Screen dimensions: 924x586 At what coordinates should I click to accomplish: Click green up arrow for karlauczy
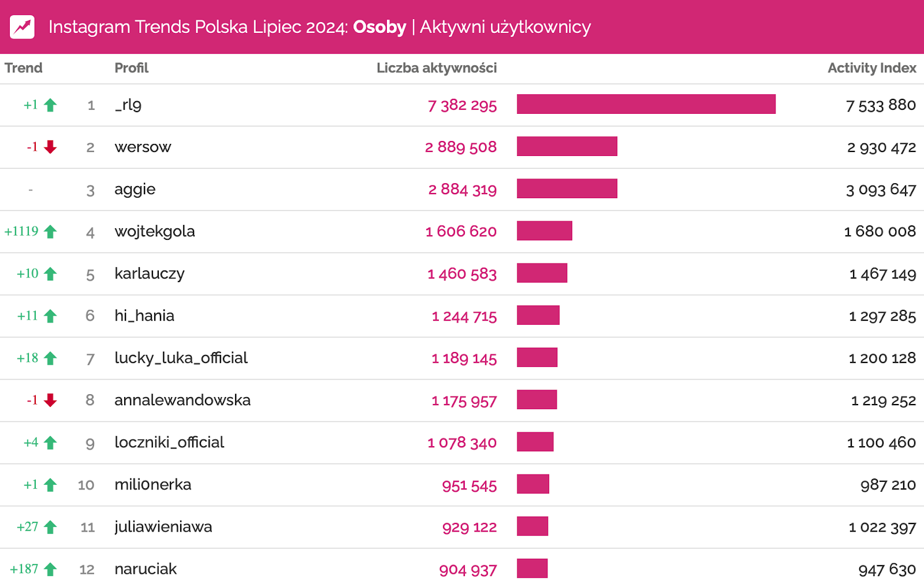[x=51, y=274]
